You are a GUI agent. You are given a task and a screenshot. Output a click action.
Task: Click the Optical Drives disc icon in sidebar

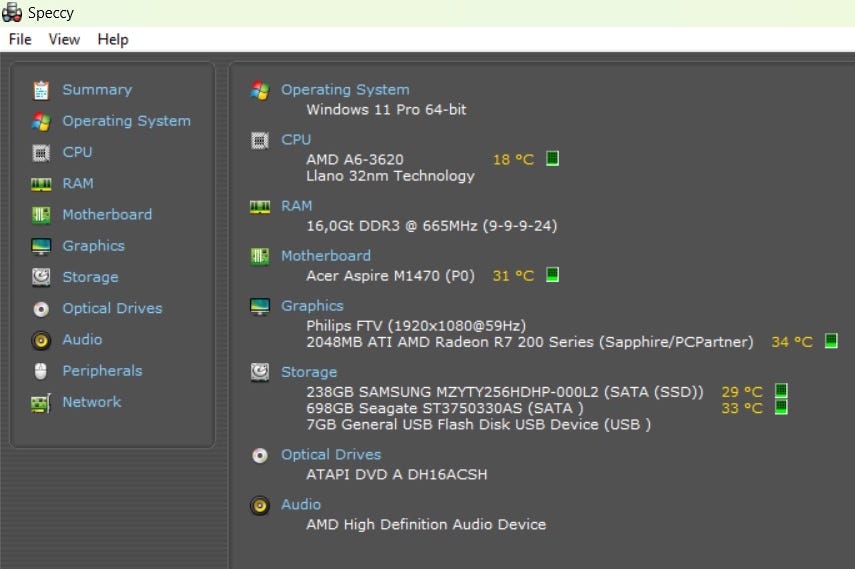click(x=41, y=309)
